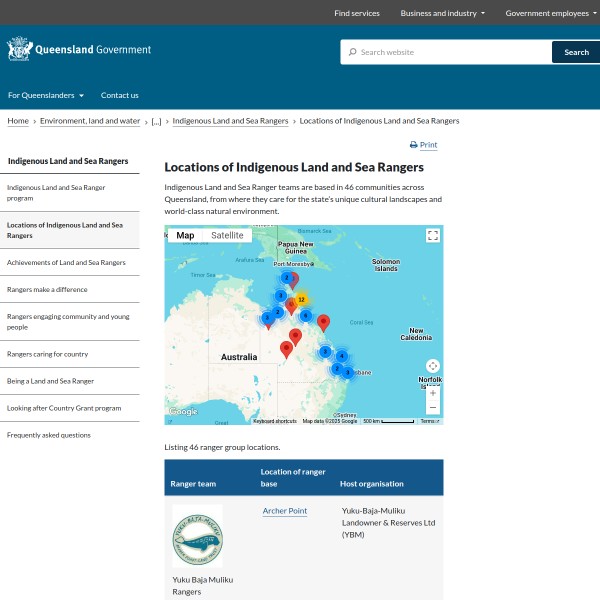This screenshot has width=600, height=600.
Task: Switch map to Satellite view
Action: 227,235
